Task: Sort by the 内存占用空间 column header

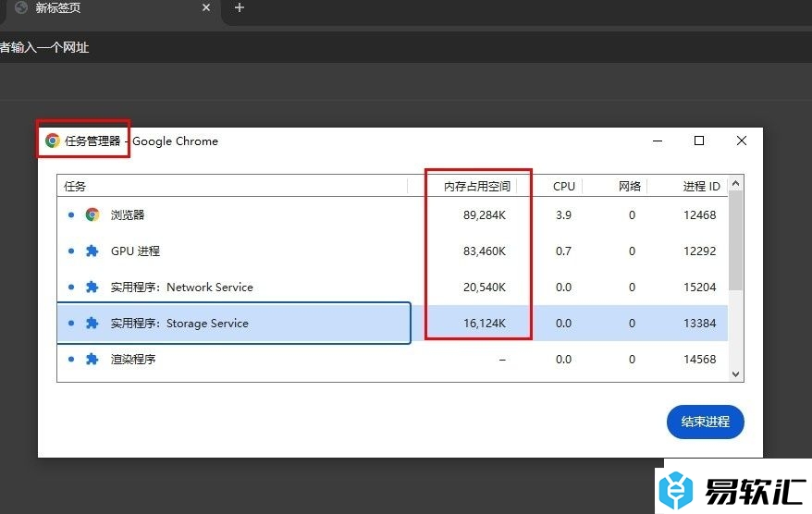Action: click(477, 186)
